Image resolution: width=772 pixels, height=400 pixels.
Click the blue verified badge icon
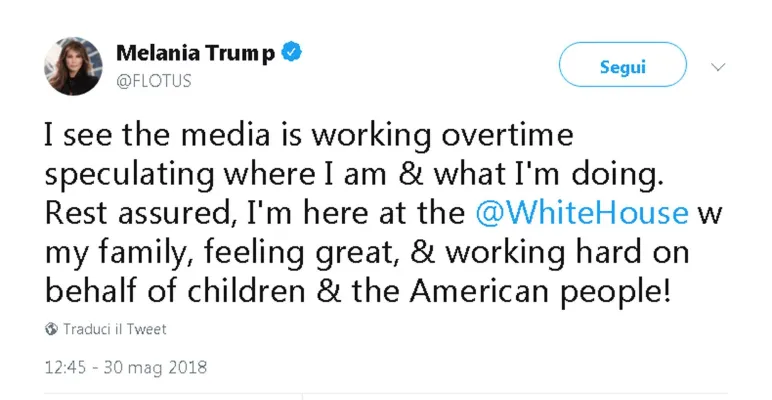(291, 53)
